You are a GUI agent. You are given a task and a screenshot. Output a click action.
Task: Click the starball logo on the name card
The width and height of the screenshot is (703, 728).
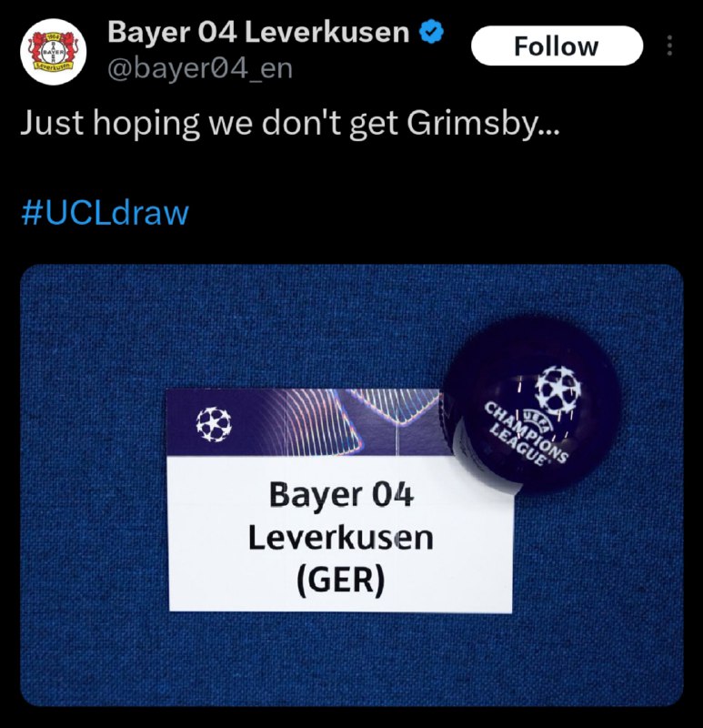(214, 424)
